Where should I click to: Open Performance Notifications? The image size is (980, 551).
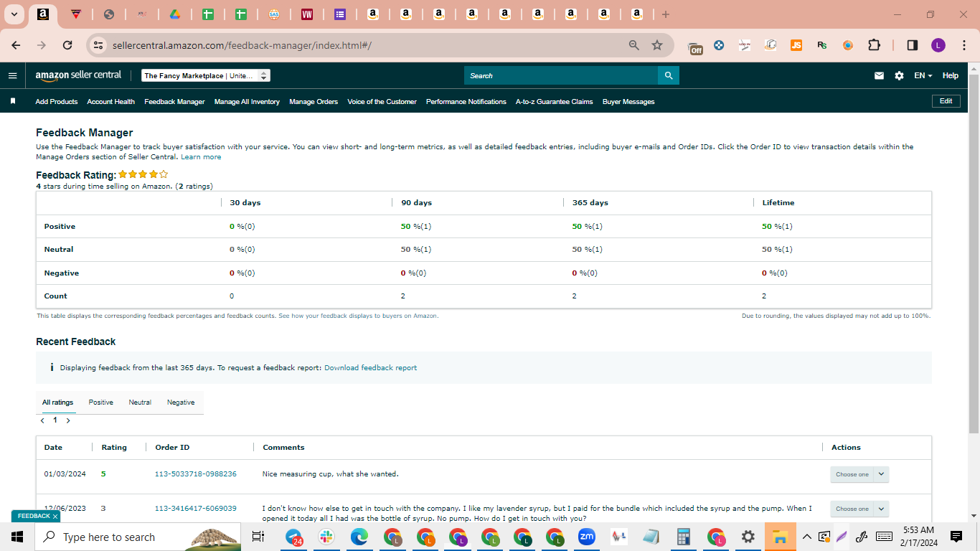coord(466,102)
